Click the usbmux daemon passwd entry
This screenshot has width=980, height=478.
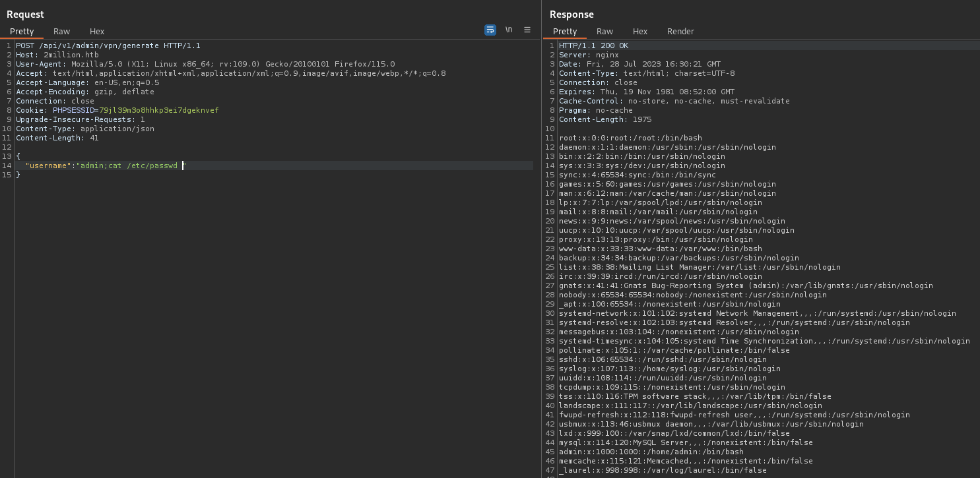(x=711, y=424)
